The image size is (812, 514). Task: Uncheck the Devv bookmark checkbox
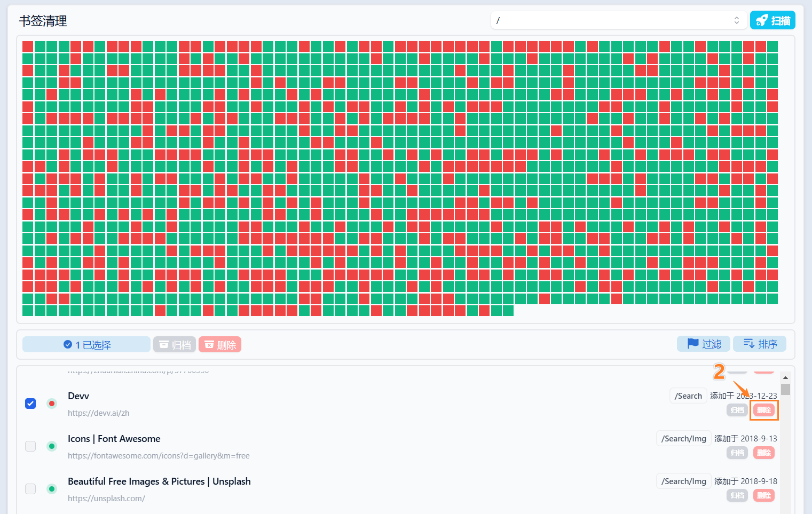30,404
